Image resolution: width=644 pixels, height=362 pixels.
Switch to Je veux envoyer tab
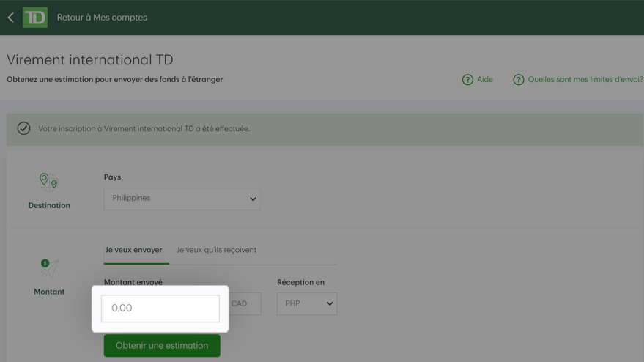click(133, 250)
